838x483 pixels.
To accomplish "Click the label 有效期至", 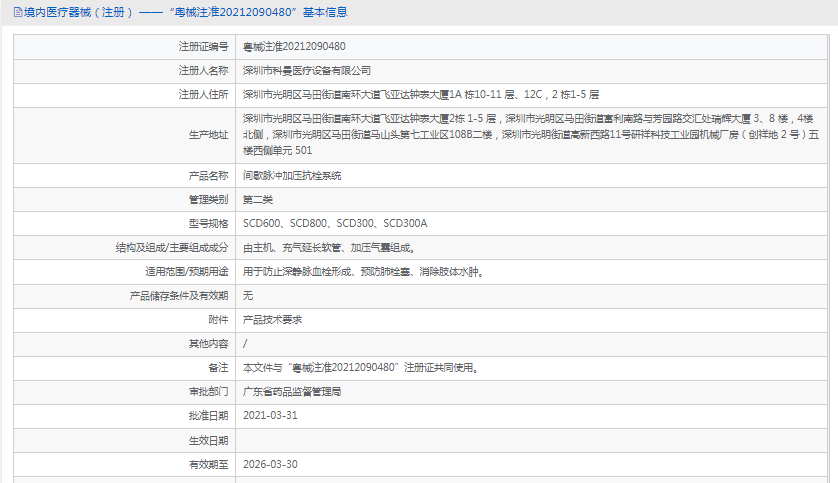I will pos(208,465).
